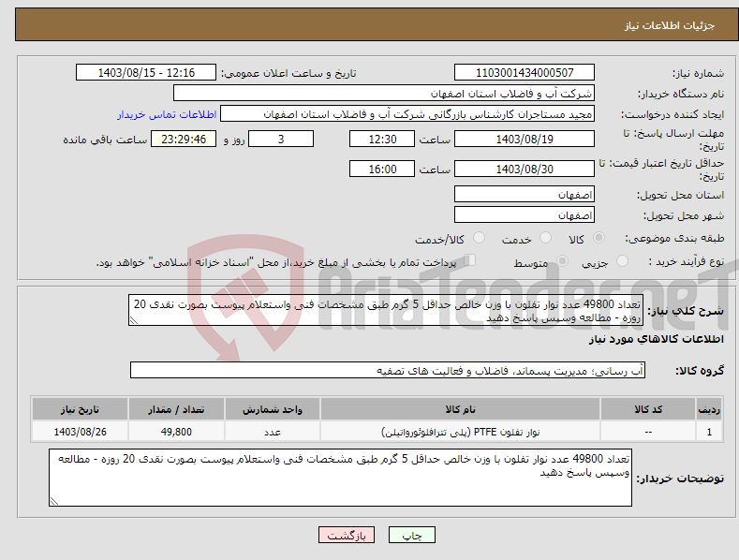The width and height of the screenshot is (739, 560).
Task: Click the شماره نیاز field 1103001434000507
Action: coord(525,73)
